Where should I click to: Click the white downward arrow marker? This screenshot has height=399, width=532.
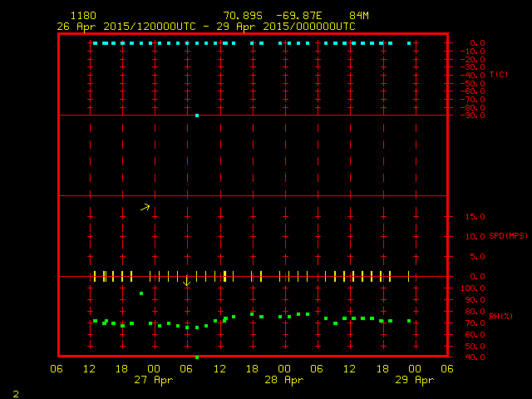point(187,283)
